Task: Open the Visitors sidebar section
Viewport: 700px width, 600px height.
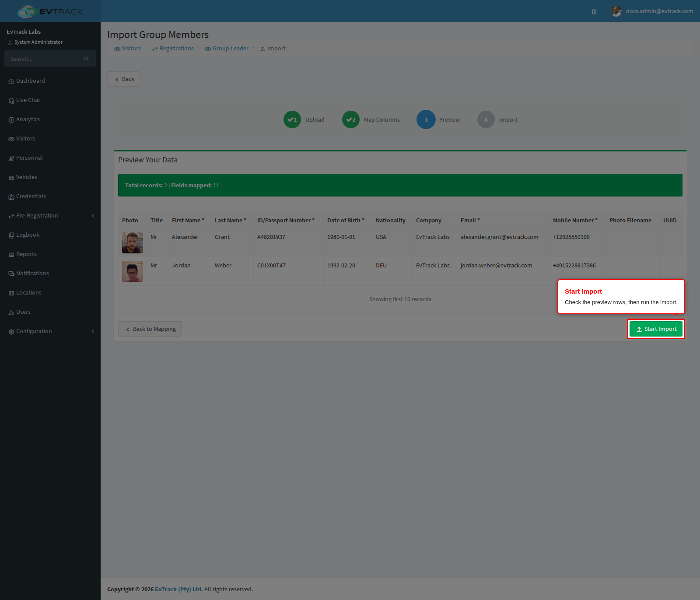Action: pyautogui.click(x=50, y=139)
